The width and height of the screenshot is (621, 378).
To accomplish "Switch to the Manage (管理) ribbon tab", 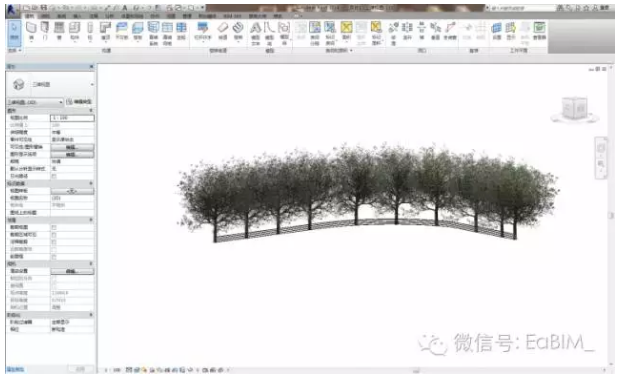I will point(187,16).
